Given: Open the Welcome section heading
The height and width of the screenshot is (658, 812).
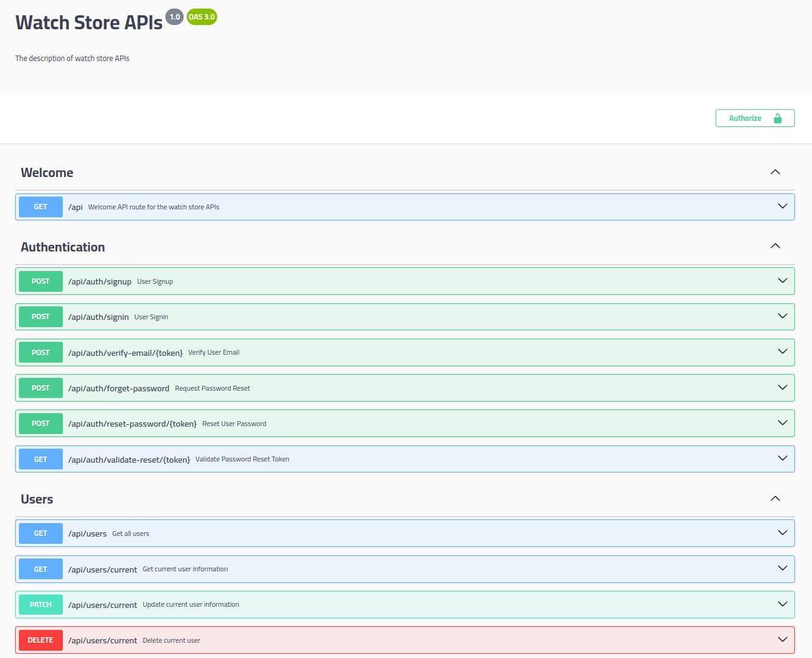Looking at the screenshot, I should [47, 173].
